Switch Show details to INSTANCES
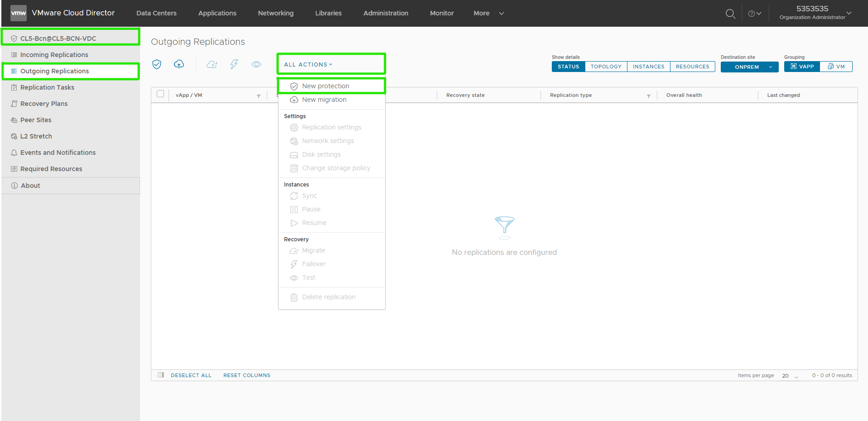868x421 pixels. click(648, 67)
